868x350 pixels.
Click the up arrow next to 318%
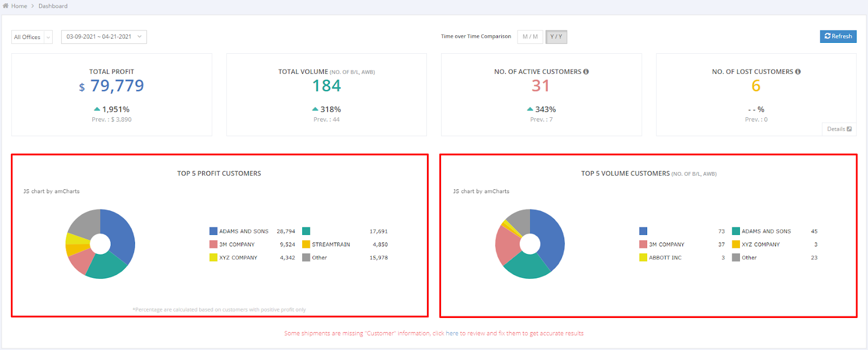[315, 109]
